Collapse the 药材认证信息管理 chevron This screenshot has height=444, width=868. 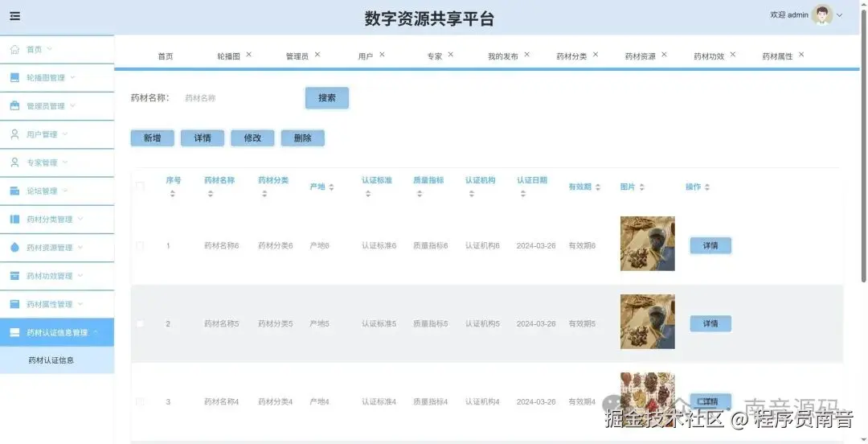(x=95, y=332)
